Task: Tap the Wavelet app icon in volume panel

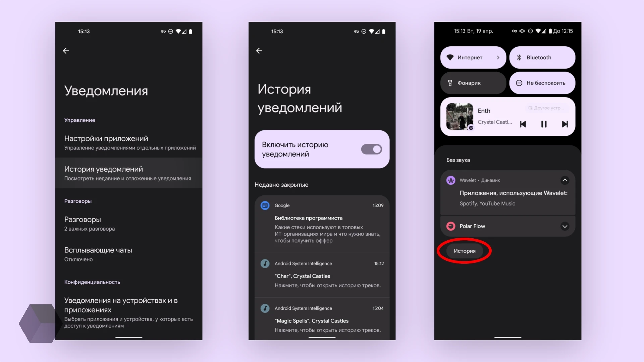Action: [451, 180]
